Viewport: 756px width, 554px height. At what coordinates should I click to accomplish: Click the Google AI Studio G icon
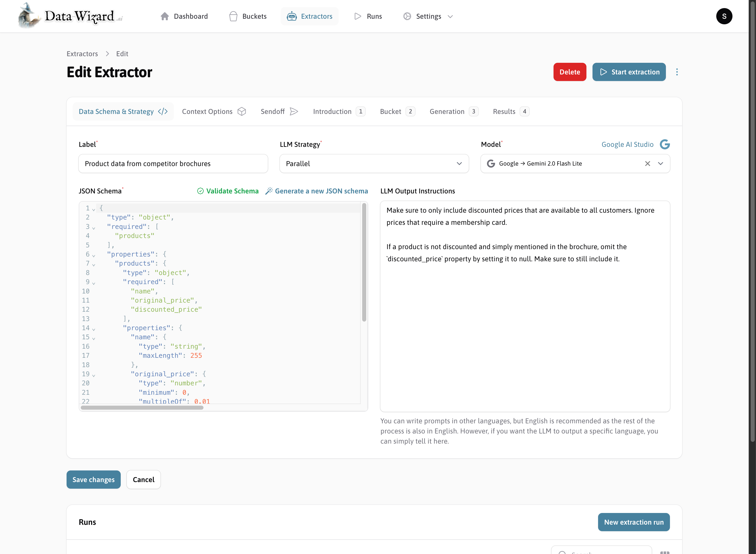(665, 144)
